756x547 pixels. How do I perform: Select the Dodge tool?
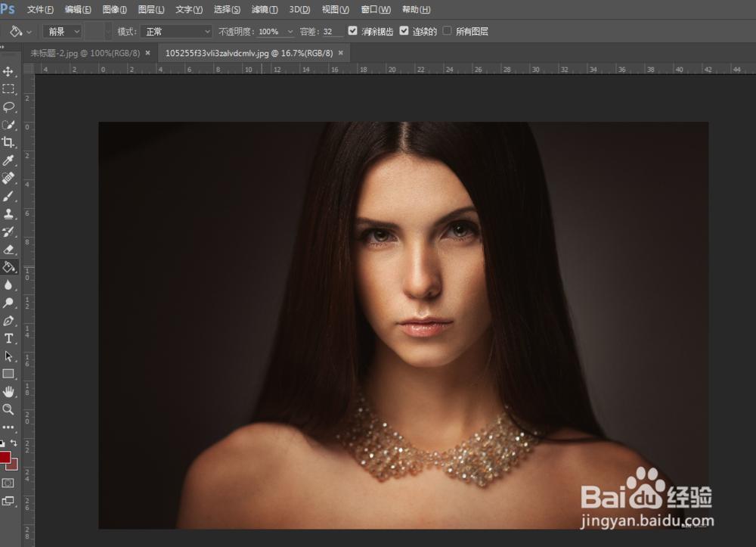coord(8,303)
